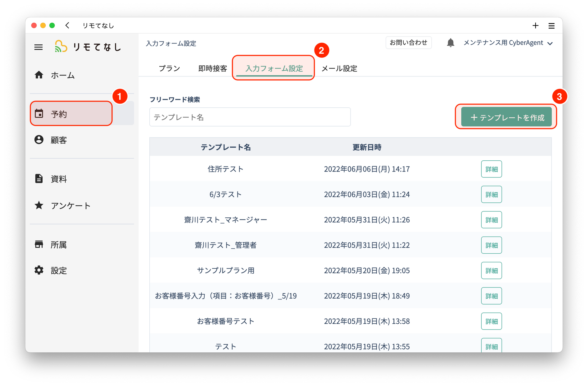Open アンケート in sidebar

pyautogui.click(x=71, y=206)
